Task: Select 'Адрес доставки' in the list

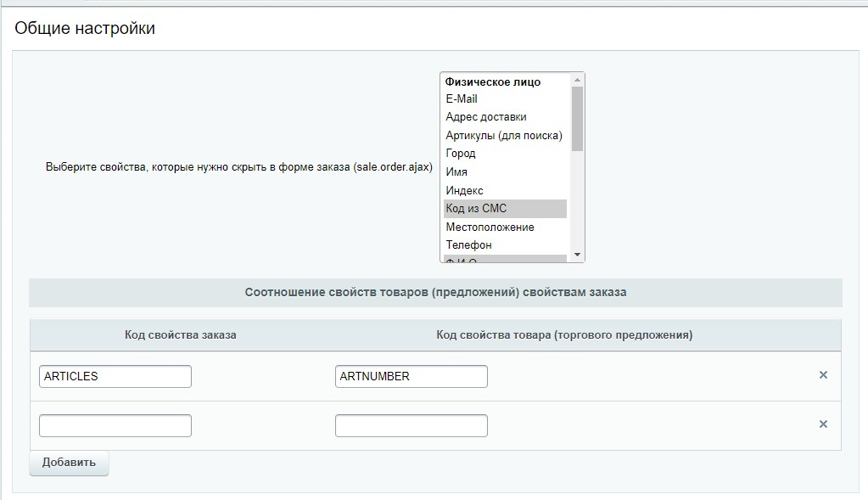Action: (x=486, y=117)
